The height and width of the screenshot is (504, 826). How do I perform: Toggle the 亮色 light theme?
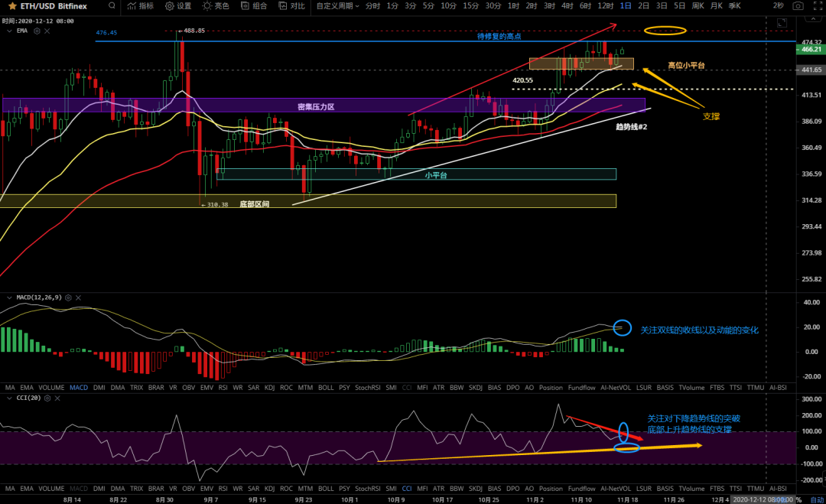coord(215,6)
